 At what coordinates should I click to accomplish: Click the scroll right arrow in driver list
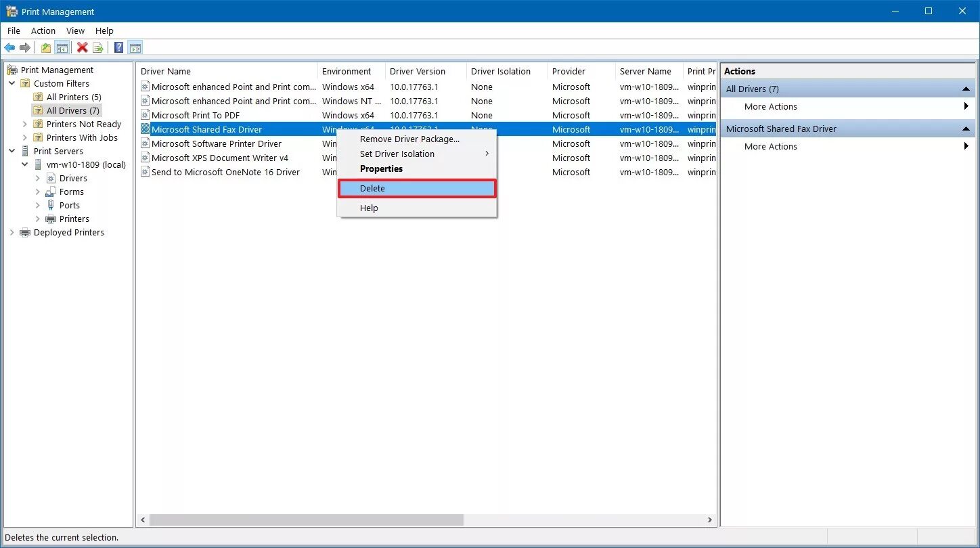click(x=709, y=520)
